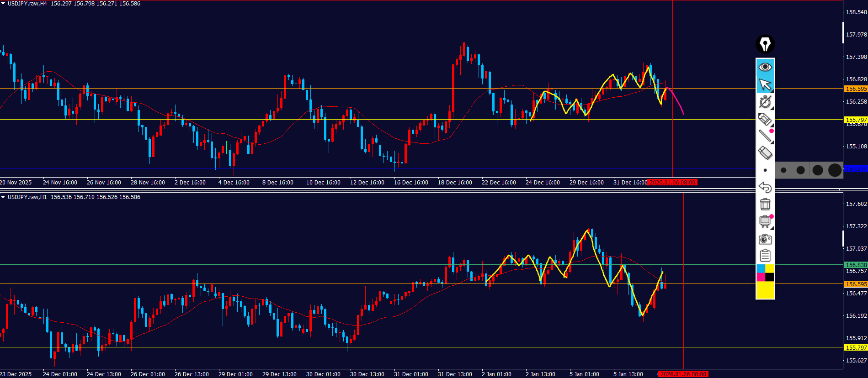868x378 pixels.
Task: Select the black color swatch
Action: click(x=770, y=277)
